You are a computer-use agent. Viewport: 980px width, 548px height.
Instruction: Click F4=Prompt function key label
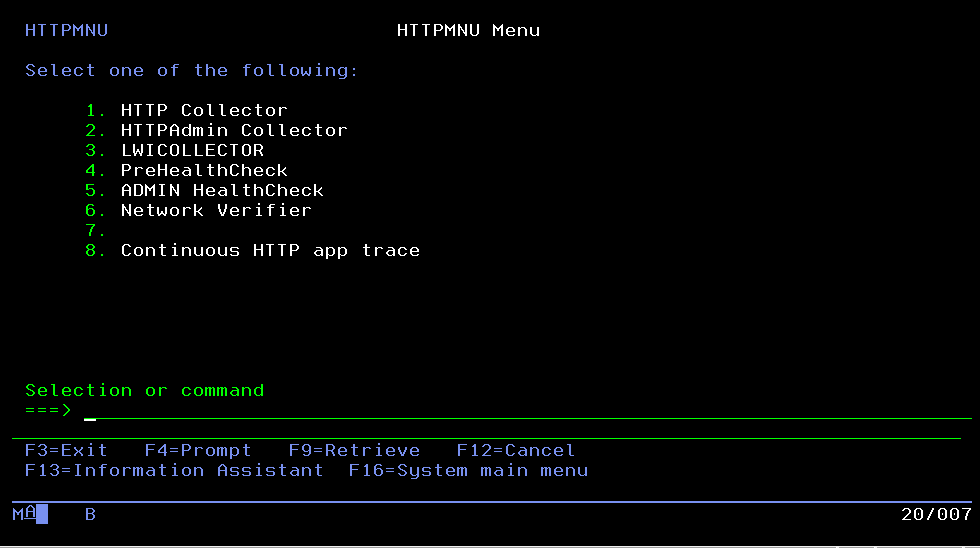198,451
